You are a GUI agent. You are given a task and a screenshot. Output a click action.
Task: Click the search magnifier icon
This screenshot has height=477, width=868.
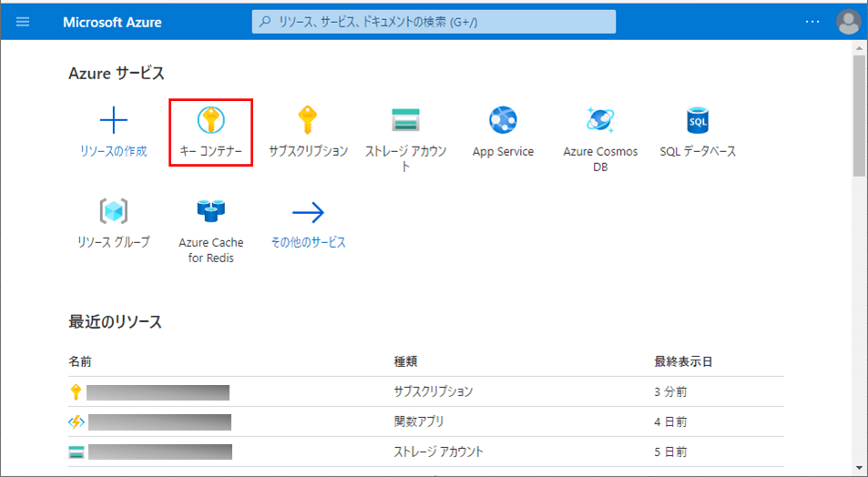pyautogui.click(x=266, y=22)
